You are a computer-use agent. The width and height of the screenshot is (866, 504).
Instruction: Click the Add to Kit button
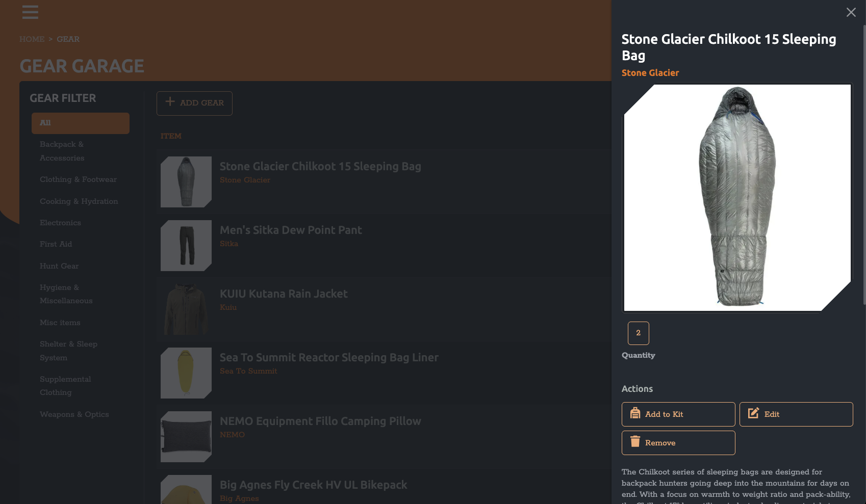[x=678, y=414]
